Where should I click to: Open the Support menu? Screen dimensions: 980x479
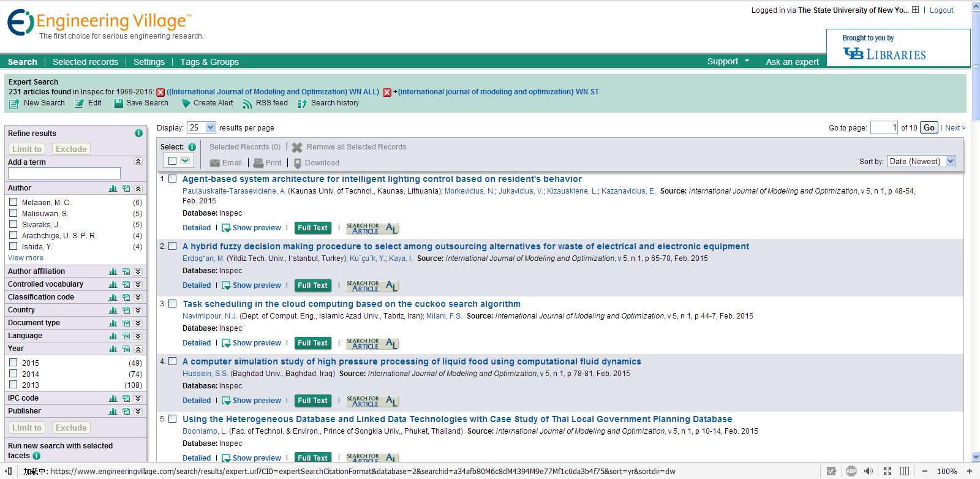pyautogui.click(x=728, y=61)
